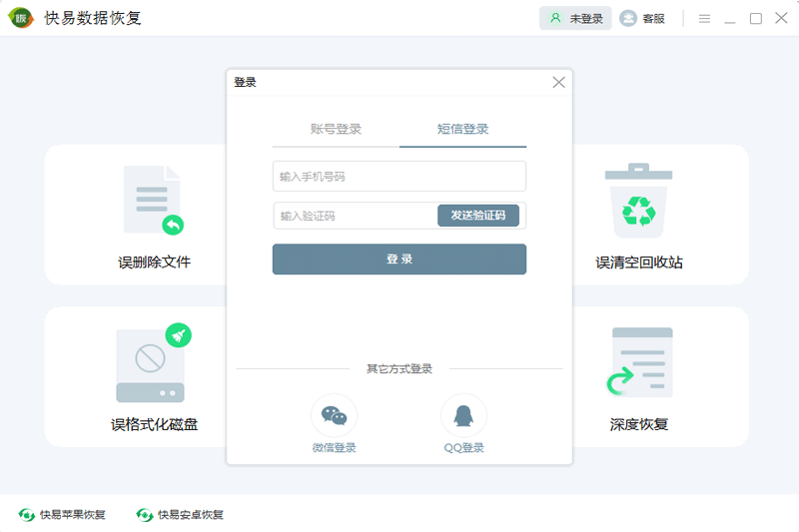This screenshot has width=799, height=532.
Task: Open the 误格式化磁盘 disk icon
Action: point(154,363)
